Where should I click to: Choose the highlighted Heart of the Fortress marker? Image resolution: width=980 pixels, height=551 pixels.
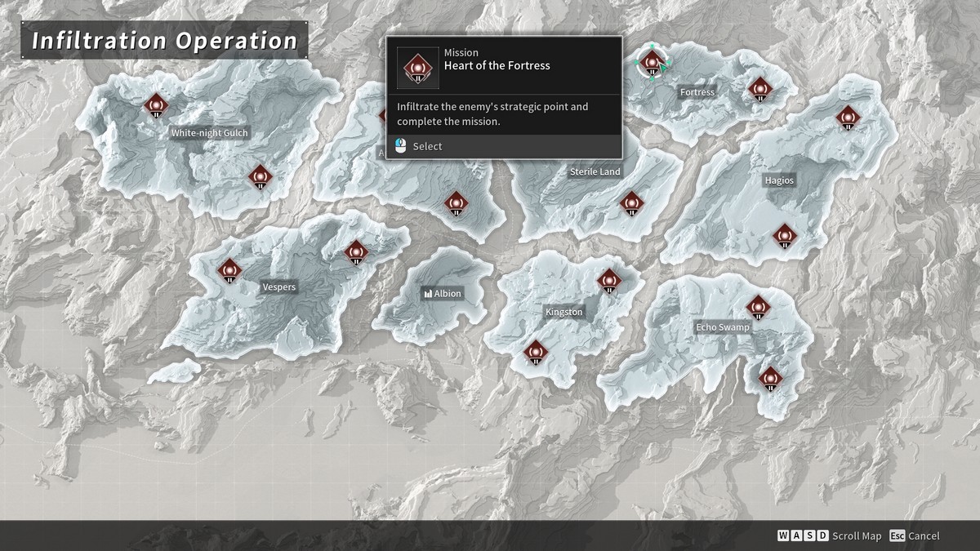tap(652, 62)
